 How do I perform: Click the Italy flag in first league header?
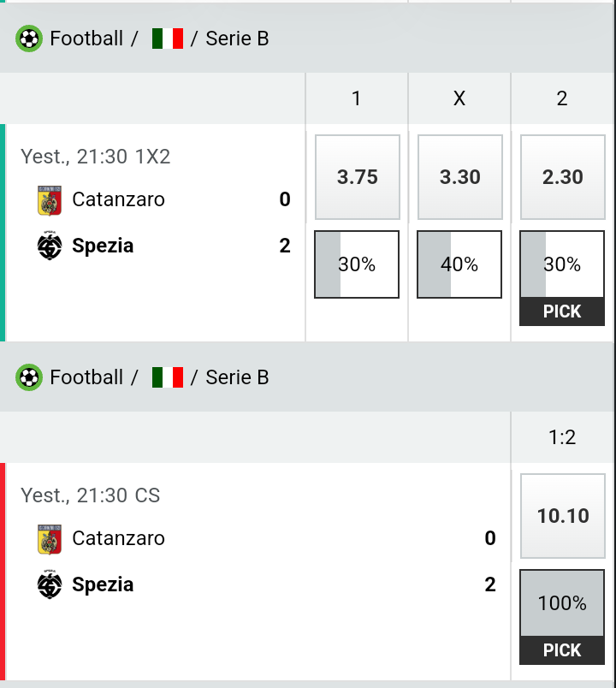[168, 39]
